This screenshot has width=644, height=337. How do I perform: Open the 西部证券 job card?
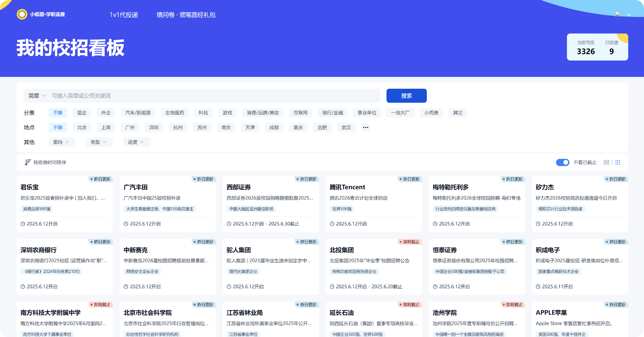pyautogui.click(x=270, y=204)
